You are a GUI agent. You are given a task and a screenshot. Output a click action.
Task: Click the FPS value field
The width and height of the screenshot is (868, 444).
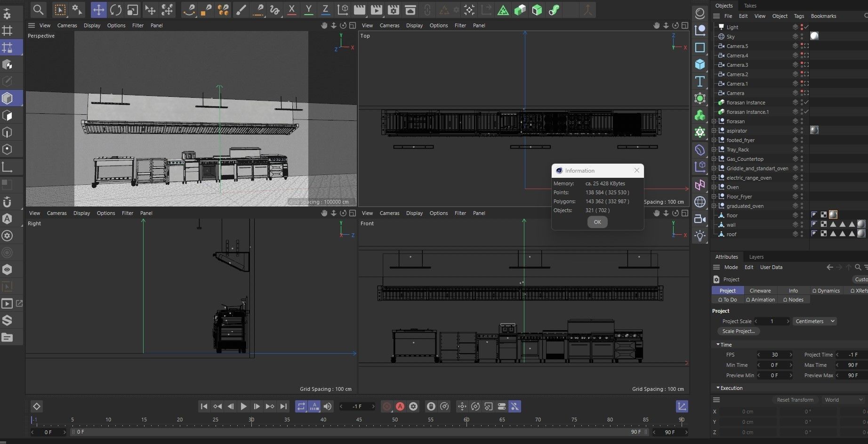click(774, 355)
